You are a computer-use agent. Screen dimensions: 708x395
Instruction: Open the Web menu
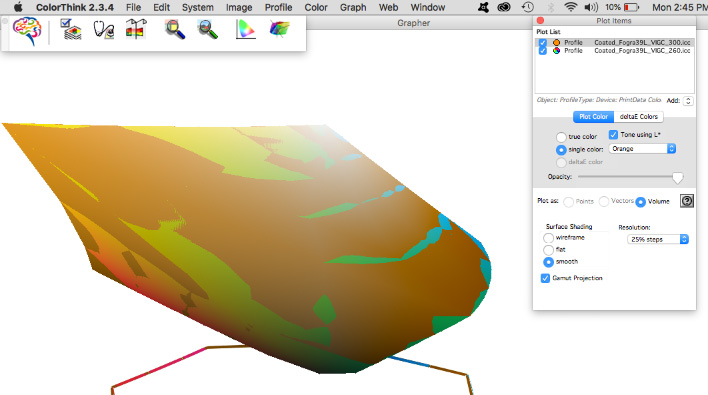[388, 7]
